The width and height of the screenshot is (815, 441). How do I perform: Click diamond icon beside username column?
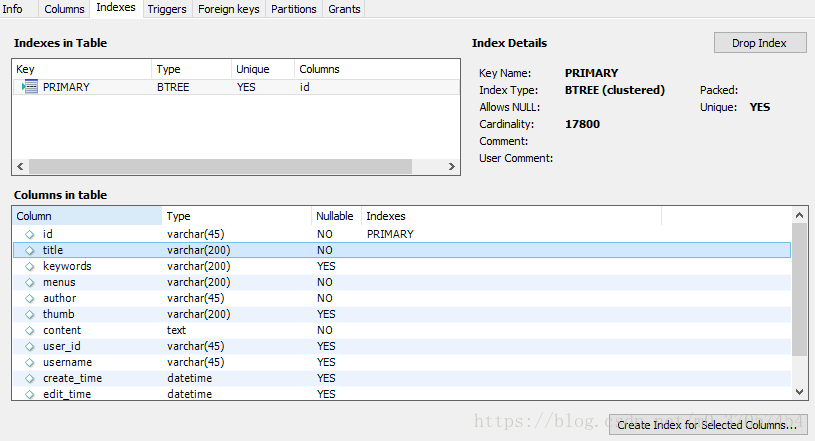30,362
